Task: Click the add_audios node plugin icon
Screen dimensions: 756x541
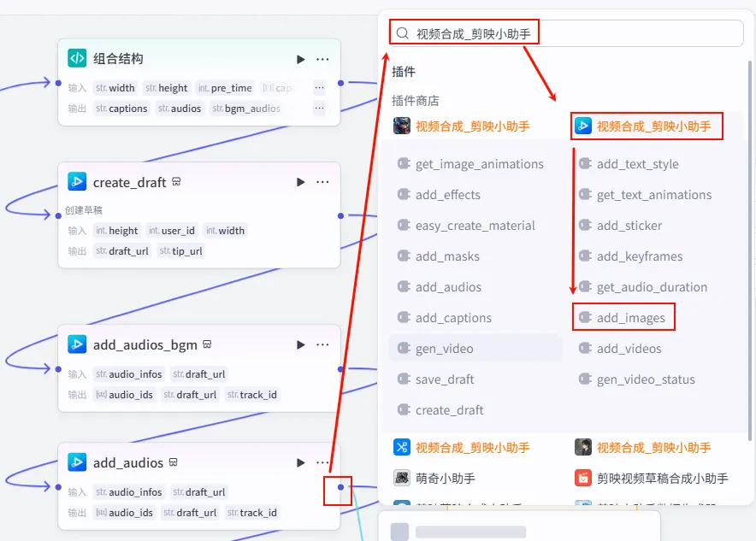Action: tap(77, 462)
